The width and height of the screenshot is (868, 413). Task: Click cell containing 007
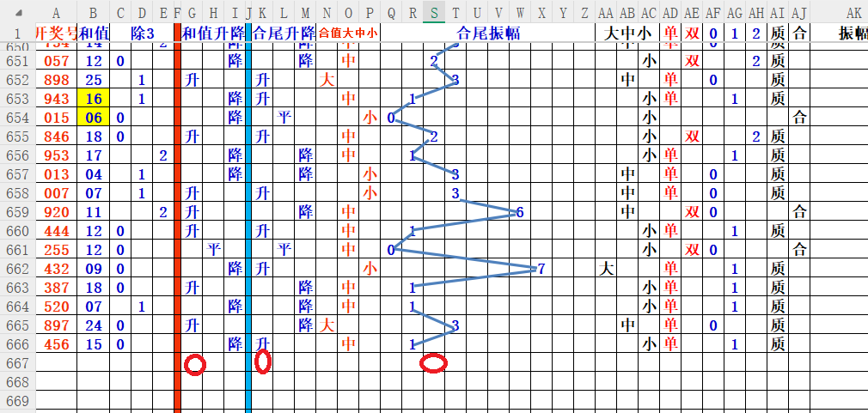point(57,193)
